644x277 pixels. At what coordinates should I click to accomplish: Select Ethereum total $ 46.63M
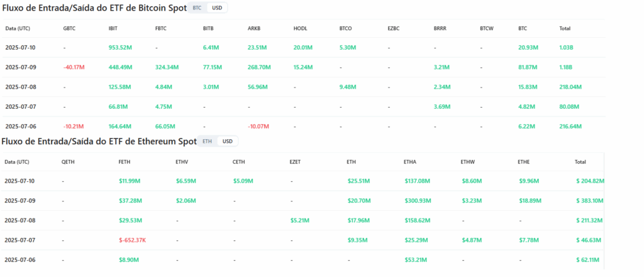589,240
